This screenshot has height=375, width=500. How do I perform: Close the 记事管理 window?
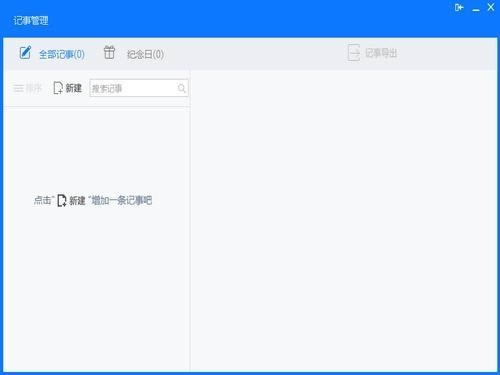[491, 7]
